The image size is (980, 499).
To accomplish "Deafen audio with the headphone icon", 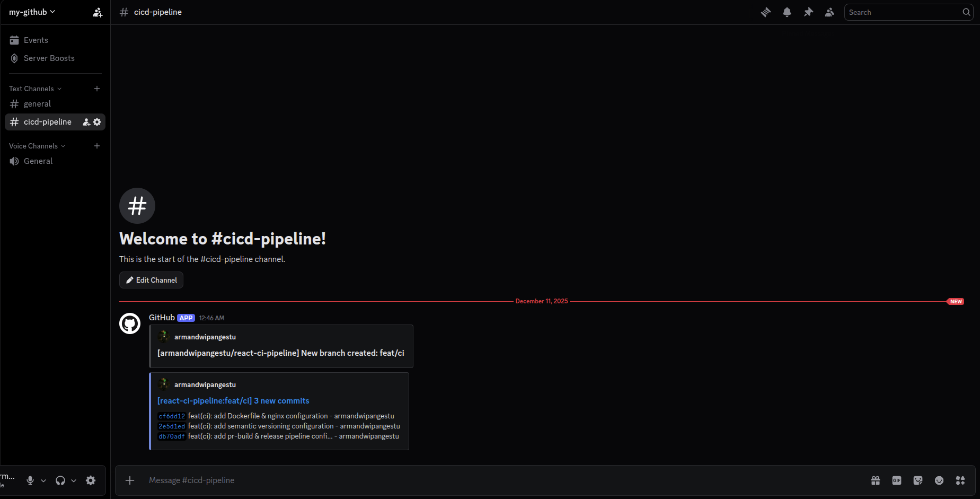I will (60, 480).
